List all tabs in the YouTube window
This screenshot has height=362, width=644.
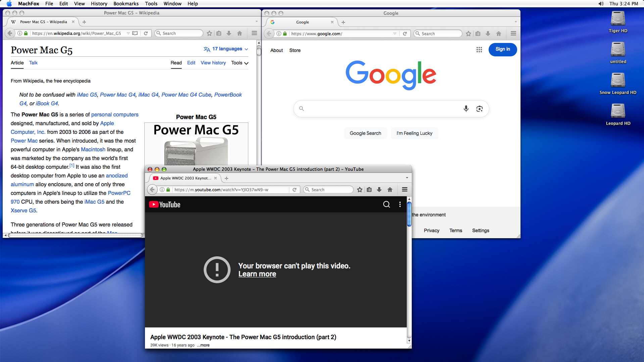(x=407, y=178)
